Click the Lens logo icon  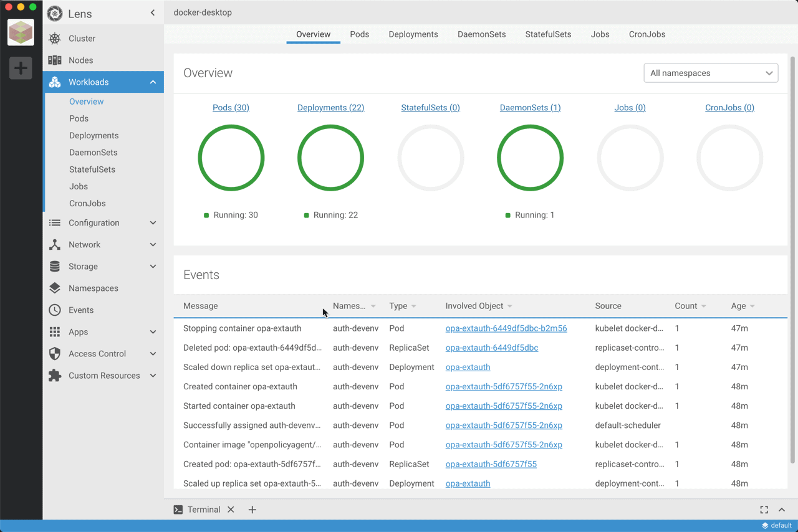(x=55, y=13)
